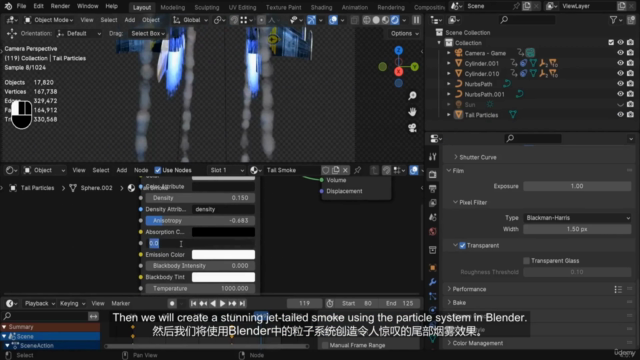Enable the Transparent Glass checkbox
Screen dimensions: 640x360
coord(527,260)
